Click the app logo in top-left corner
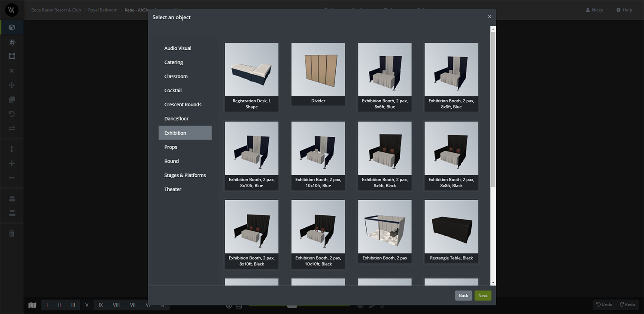Viewport: 644px width, 314px height. point(12,10)
